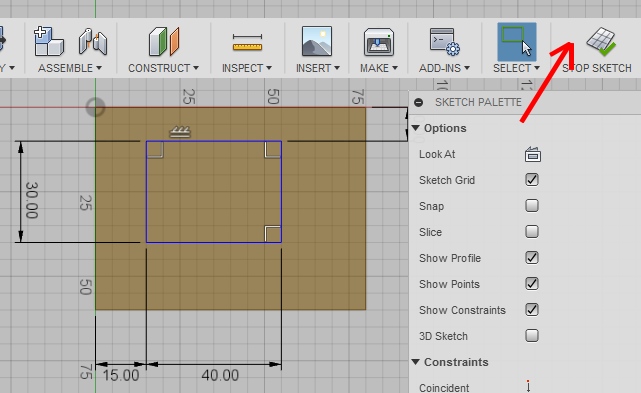Click the Make 3D print icon
Viewport: 641px width, 393px height.
click(x=379, y=42)
